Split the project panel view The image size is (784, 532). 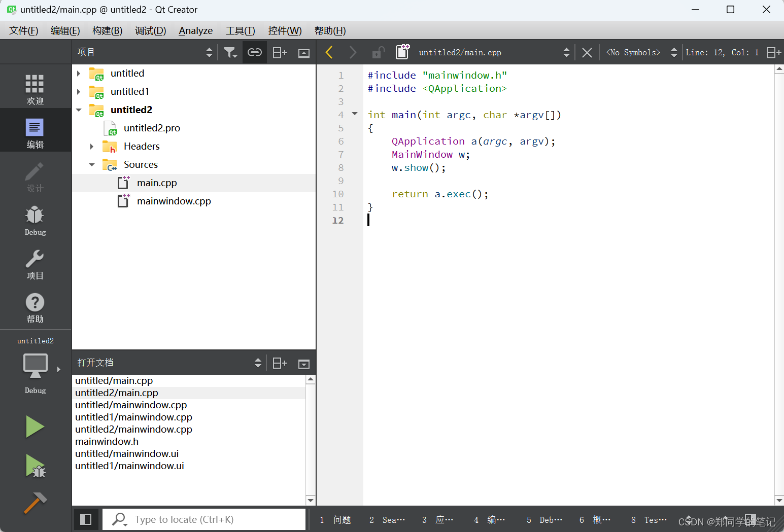pyautogui.click(x=280, y=52)
